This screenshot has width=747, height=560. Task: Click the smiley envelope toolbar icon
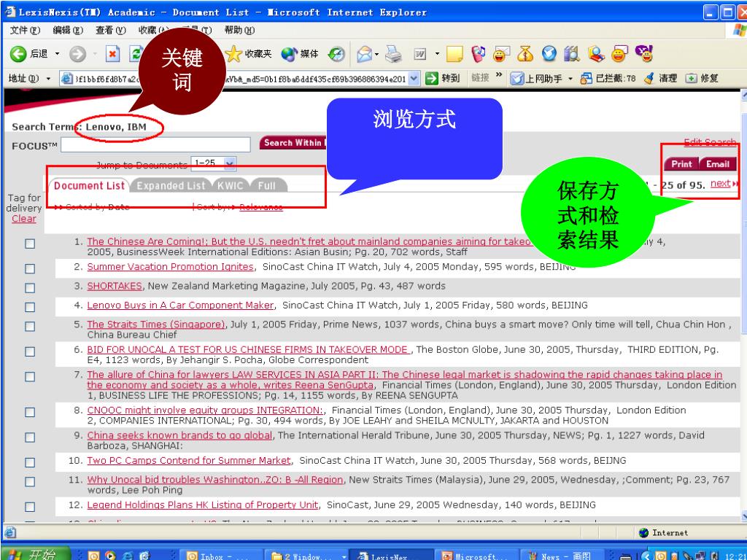[501, 54]
